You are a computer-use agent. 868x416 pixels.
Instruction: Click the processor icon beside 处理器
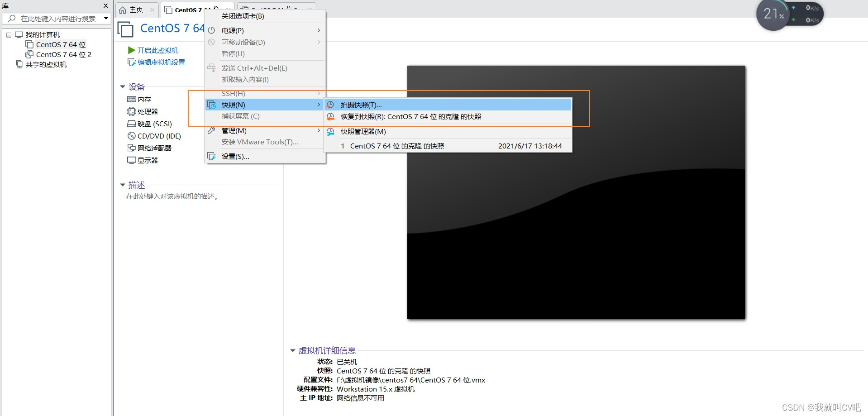(x=132, y=111)
